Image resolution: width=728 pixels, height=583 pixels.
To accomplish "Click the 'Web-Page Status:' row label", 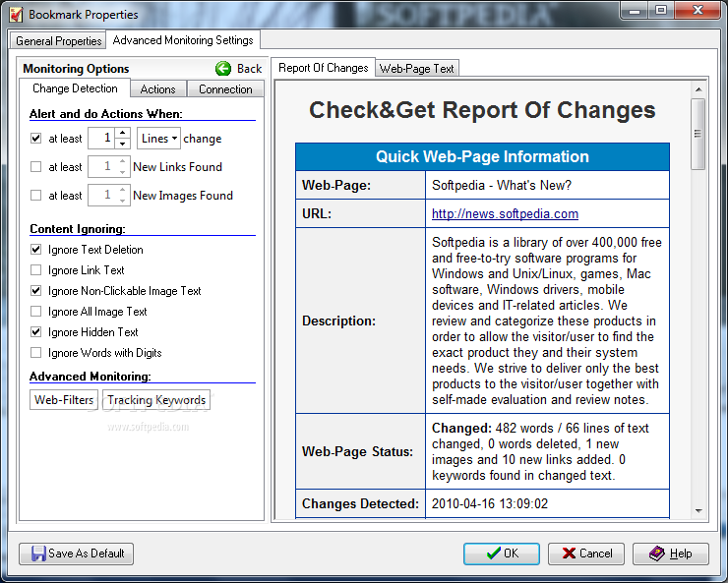I will click(357, 451).
